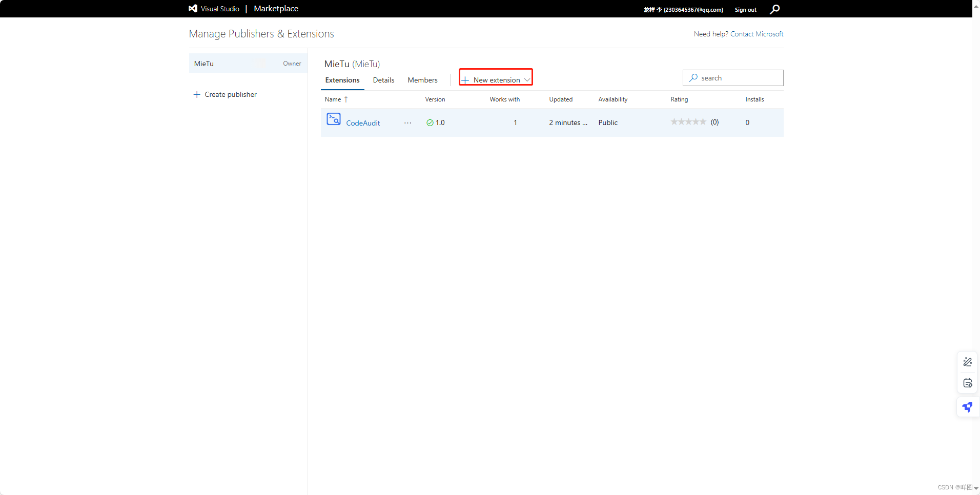The height and width of the screenshot is (495, 980).
Task: Click the Works with count 1
Action: (515, 122)
